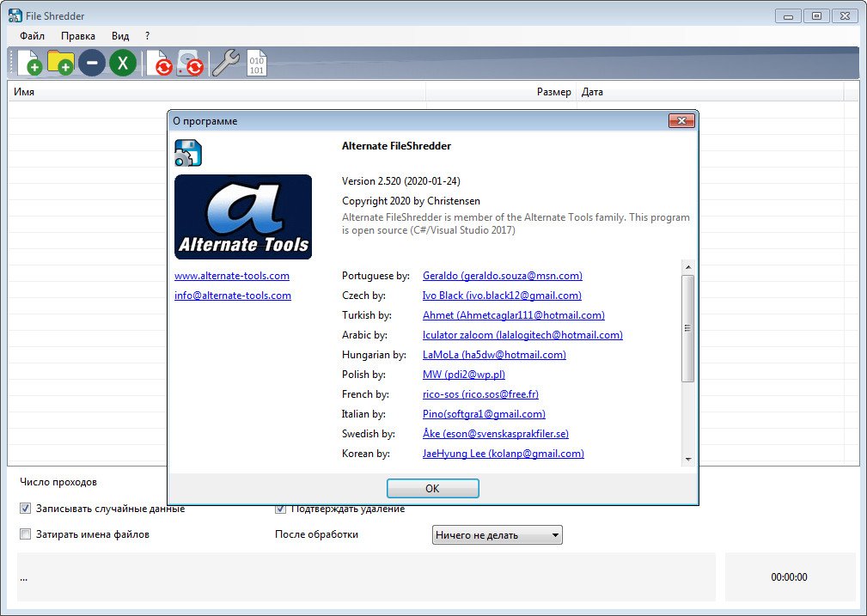Viewport: 867px width, 616px height.
Task: Open the Правка menu
Action: tap(78, 36)
